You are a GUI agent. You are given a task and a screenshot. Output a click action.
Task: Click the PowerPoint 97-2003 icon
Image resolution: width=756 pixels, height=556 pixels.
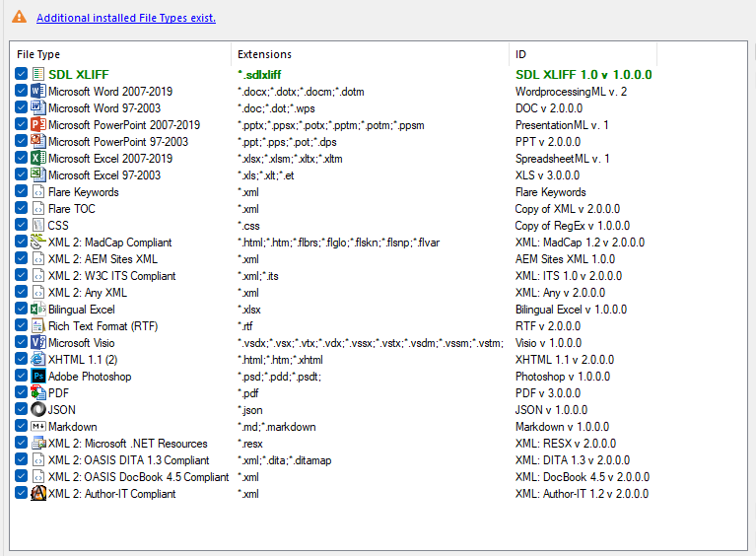[x=38, y=141]
